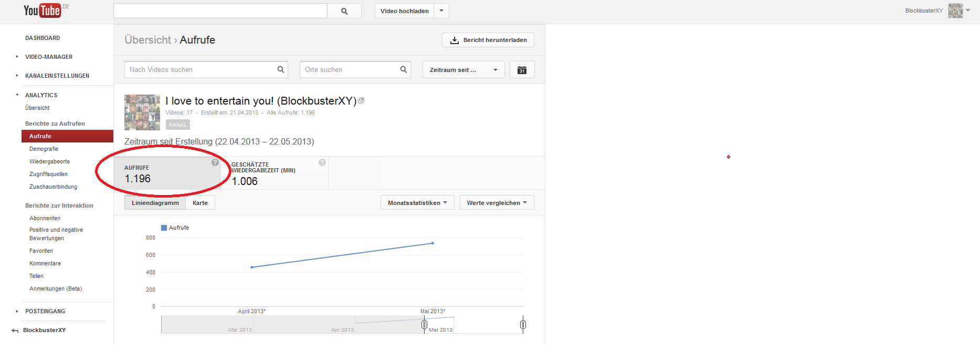The image size is (980, 350).
Task: Open the calendar date picker icon
Action: coord(522,70)
